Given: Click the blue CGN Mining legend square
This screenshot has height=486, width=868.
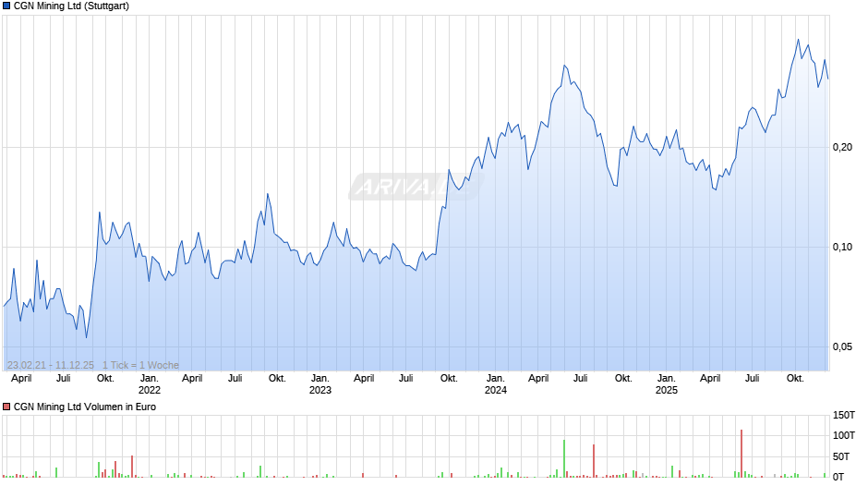Looking at the screenshot, I should coord(6,6).
